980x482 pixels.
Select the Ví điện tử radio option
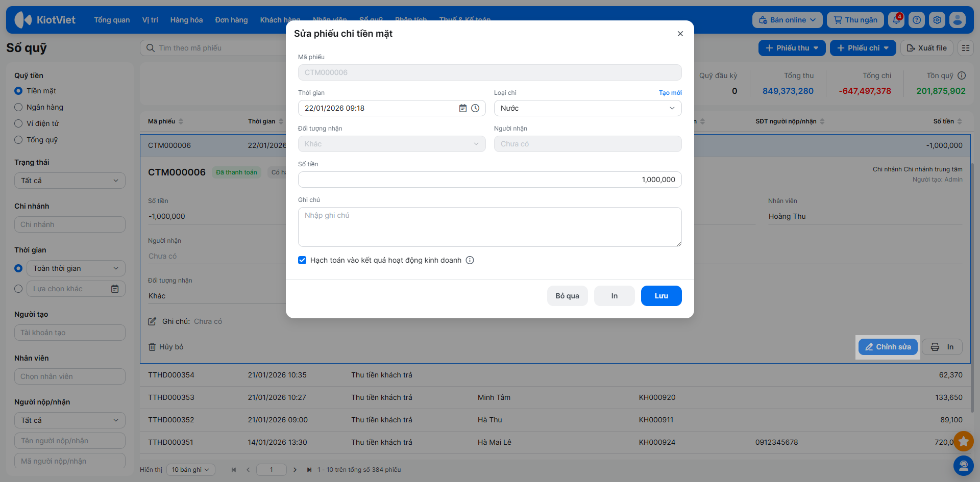18,123
